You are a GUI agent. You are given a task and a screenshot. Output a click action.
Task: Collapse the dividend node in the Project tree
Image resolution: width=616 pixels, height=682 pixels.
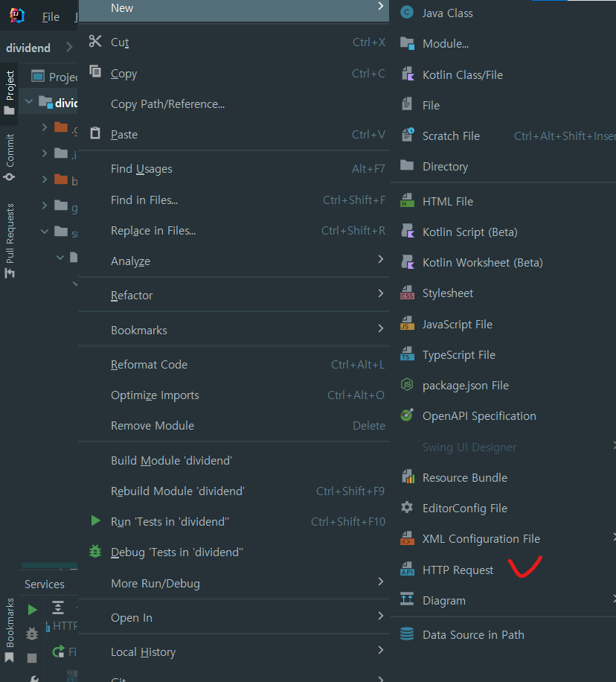[28, 101]
